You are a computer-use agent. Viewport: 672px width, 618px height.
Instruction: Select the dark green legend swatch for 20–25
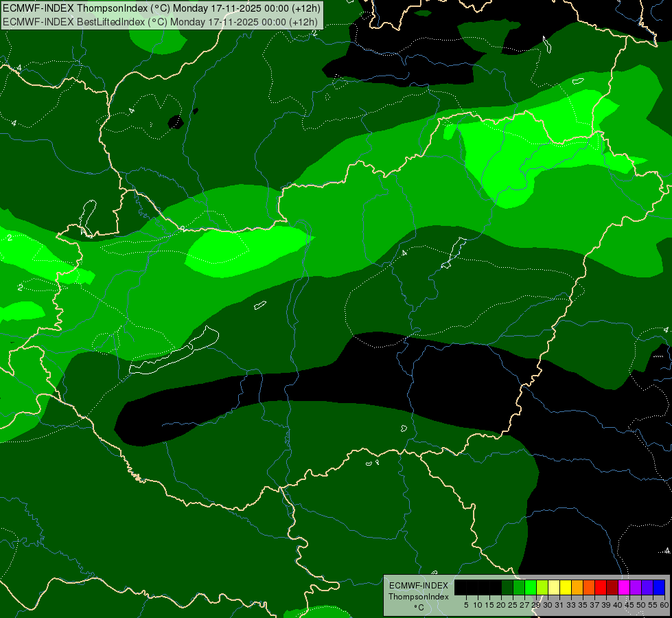point(507,588)
